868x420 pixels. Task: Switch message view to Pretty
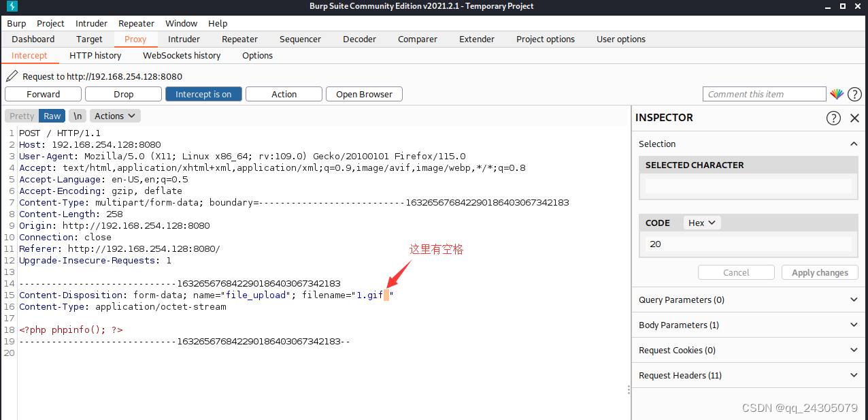pyautogui.click(x=22, y=116)
